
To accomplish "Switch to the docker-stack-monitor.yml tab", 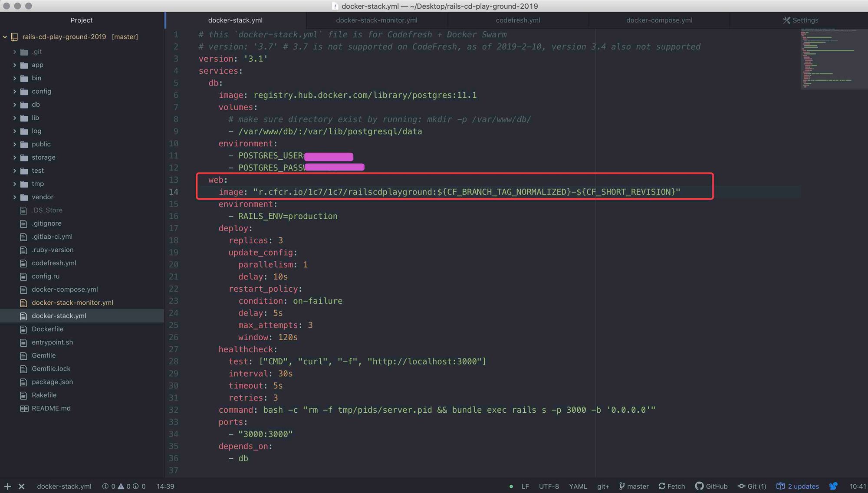I will [x=376, y=20].
